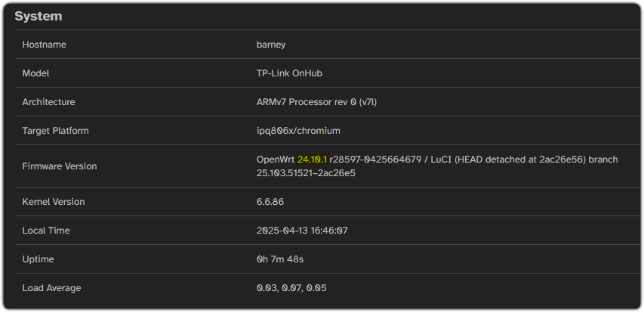
Task: Select the hostname value barney
Action: point(270,45)
